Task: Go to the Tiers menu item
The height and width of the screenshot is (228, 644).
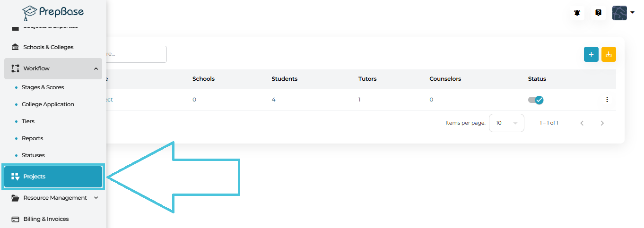Action: 28,121
